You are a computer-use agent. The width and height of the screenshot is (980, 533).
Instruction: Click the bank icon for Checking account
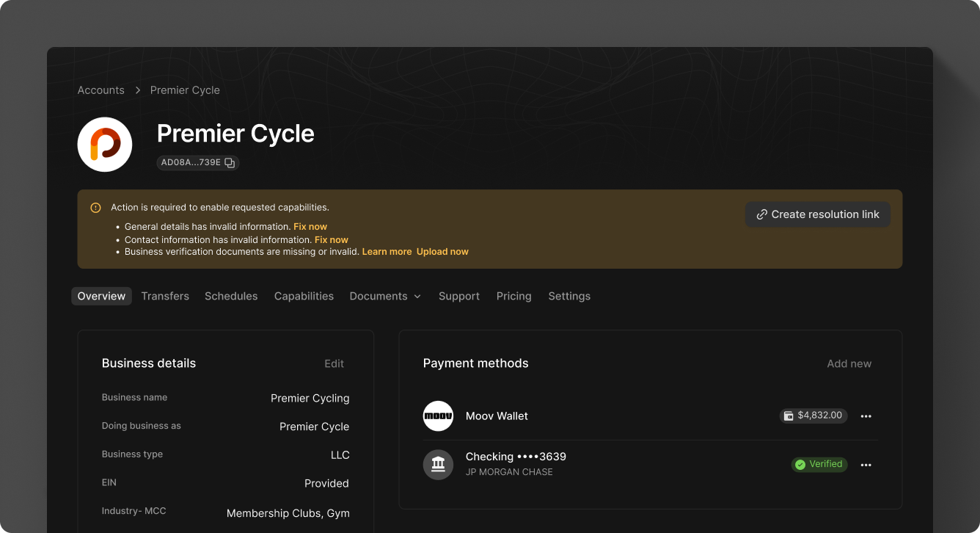click(438, 465)
